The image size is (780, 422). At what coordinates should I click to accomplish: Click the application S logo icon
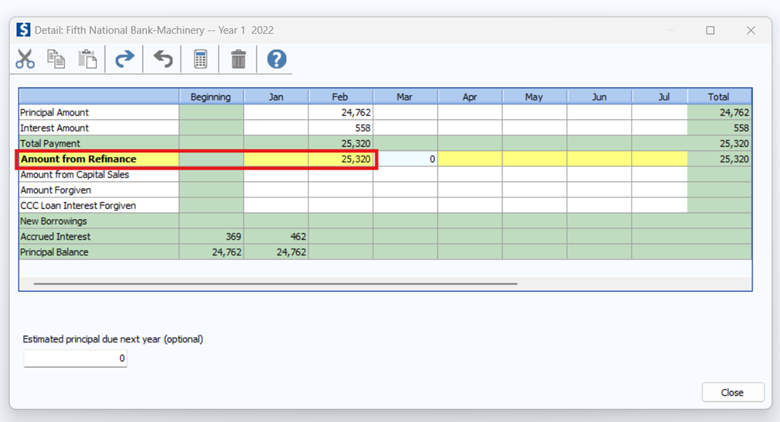23,30
